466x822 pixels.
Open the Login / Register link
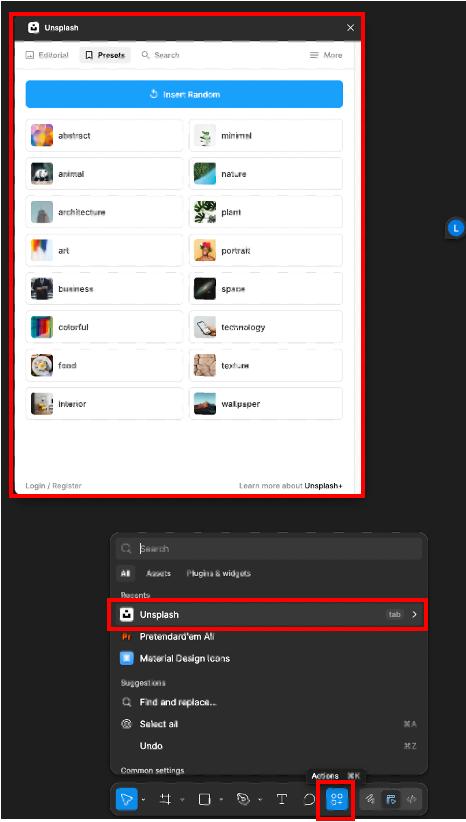(53, 486)
